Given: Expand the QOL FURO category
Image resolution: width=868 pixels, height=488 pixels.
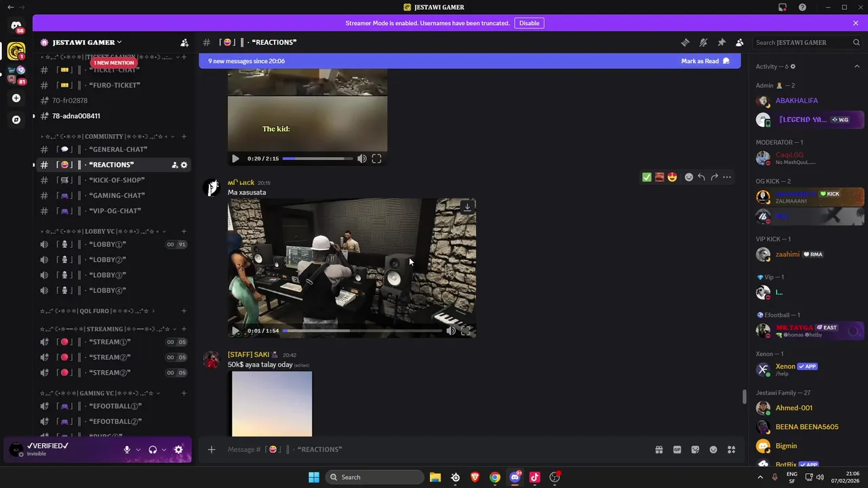Looking at the screenshot, I should (98, 311).
